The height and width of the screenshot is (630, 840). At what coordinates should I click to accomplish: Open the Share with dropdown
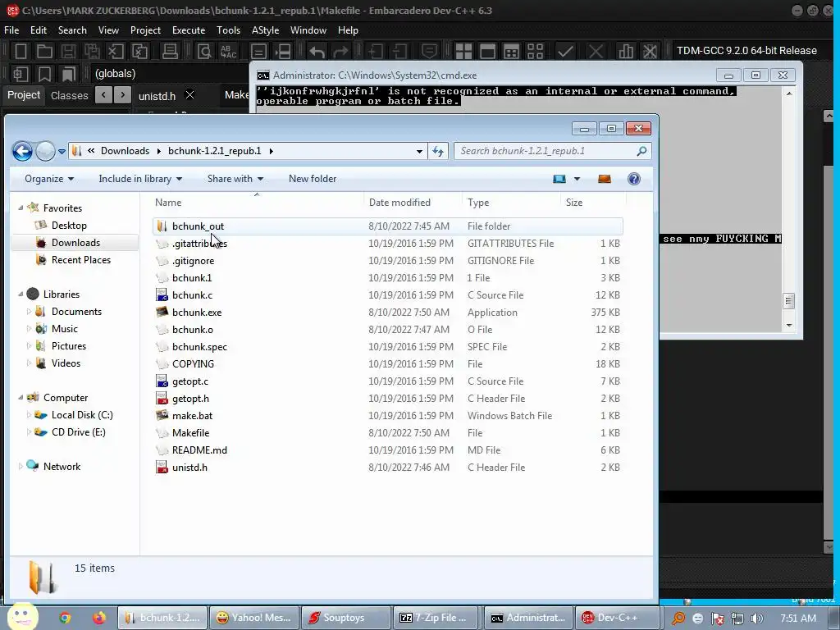tap(235, 179)
